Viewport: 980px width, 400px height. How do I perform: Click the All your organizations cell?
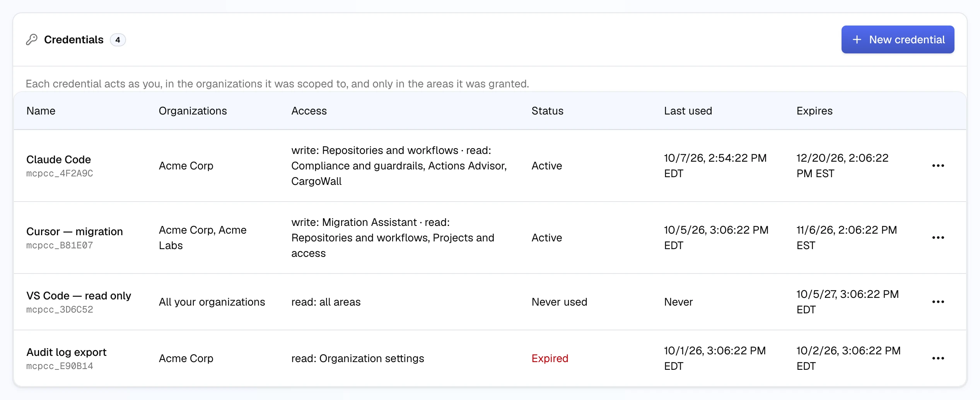tap(212, 302)
